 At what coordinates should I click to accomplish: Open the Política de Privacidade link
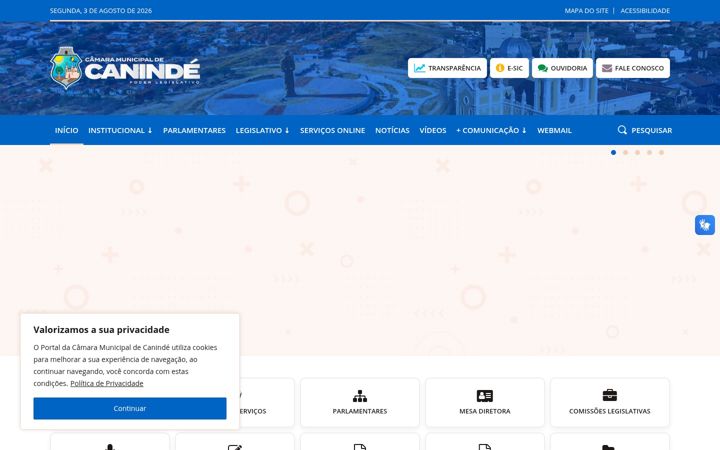(x=107, y=383)
